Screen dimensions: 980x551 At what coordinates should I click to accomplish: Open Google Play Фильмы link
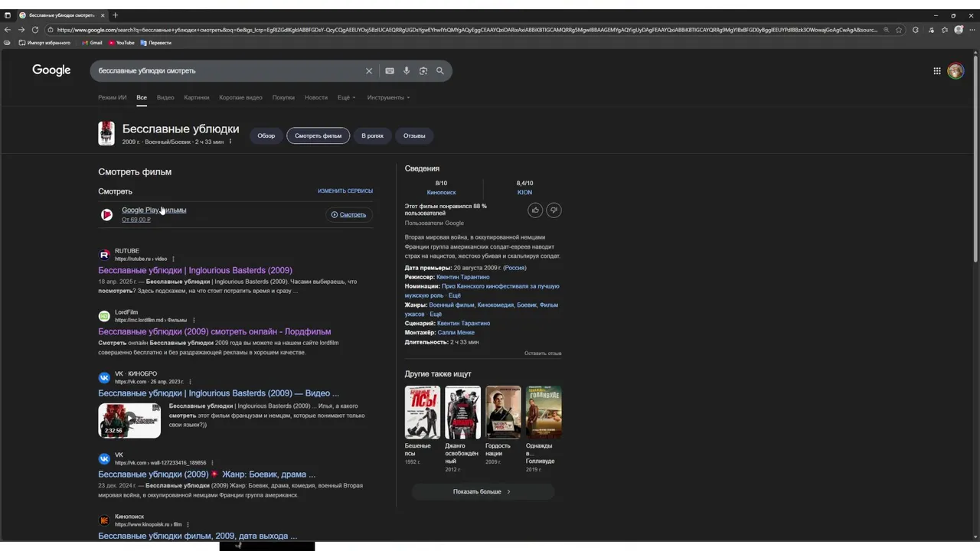pyautogui.click(x=154, y=210)
